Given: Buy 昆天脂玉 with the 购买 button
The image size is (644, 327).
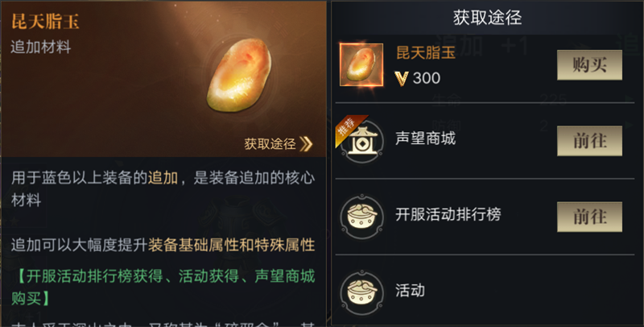Looking at the screenshot, I should tap(589, 65).
